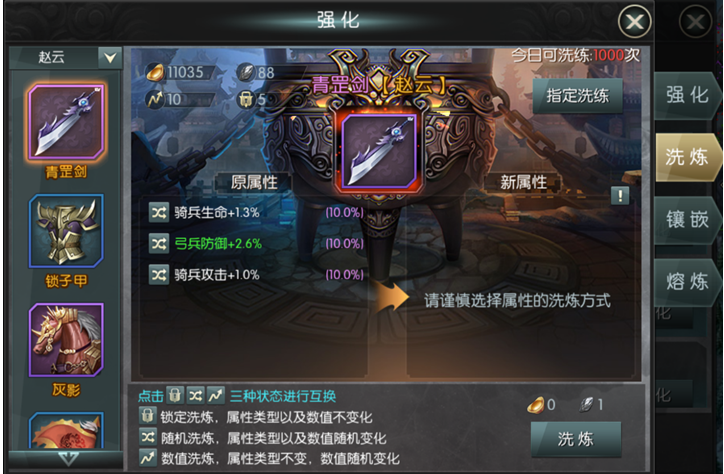The width and height of the screenshot is (724, 474).
Task: Click the lock item icon near top
Action: [246, 99]
